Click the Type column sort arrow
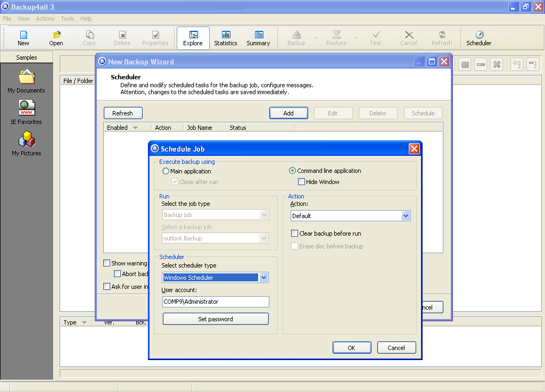Viewport: 545px width, 392px height. 84,322
